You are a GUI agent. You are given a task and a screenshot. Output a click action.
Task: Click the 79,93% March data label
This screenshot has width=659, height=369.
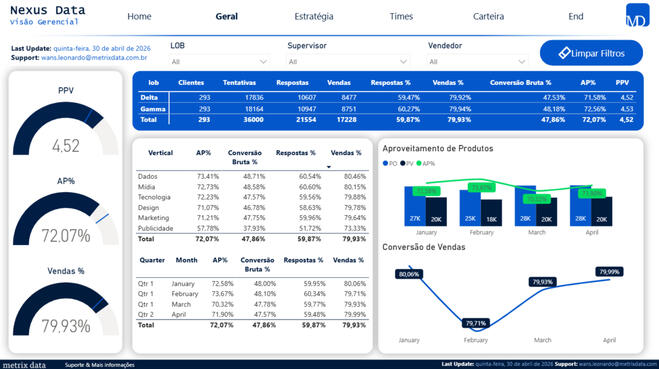(x=542, y=282)
